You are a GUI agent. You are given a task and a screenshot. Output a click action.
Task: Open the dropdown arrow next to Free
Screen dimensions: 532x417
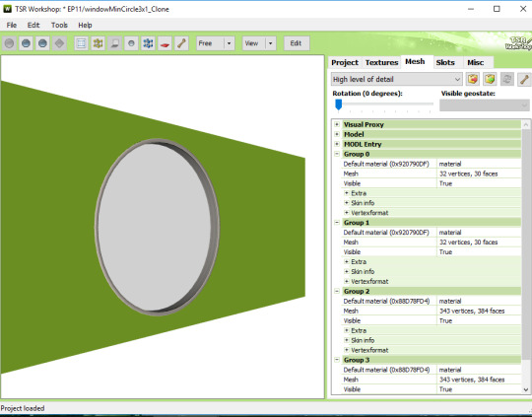(229, 43)
